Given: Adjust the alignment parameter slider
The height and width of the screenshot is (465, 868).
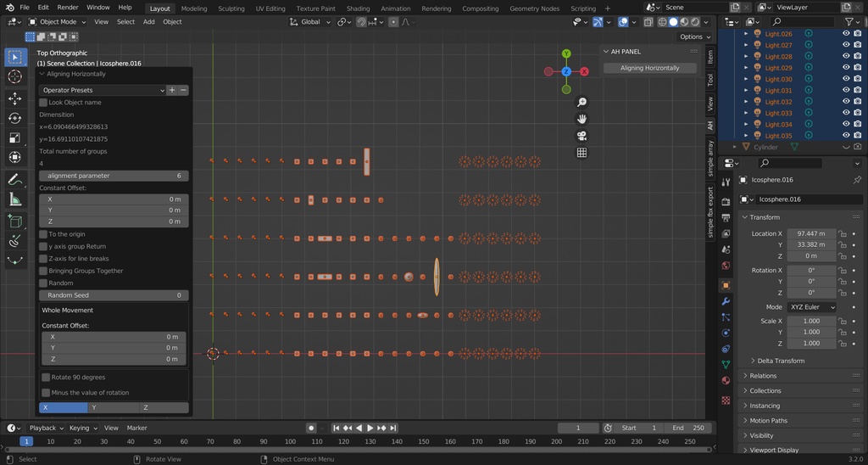Looking at the screenshot, I should [114, 176].
